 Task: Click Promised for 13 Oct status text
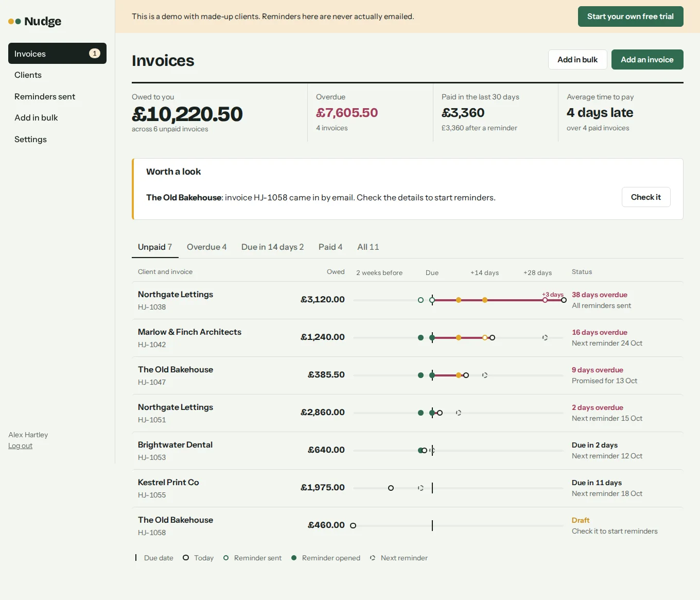(x=604, y=381)
